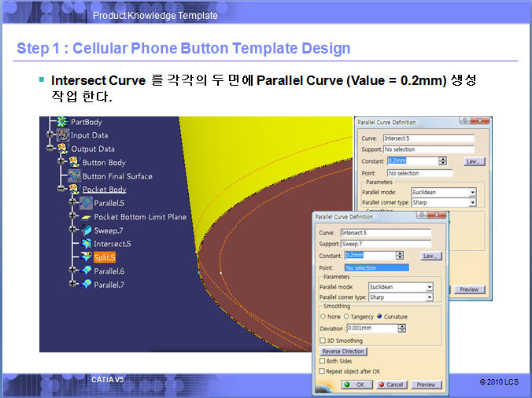Enable the 3D Smoothing checkbox
Screen dimensions: 532x398
(322, 341)
